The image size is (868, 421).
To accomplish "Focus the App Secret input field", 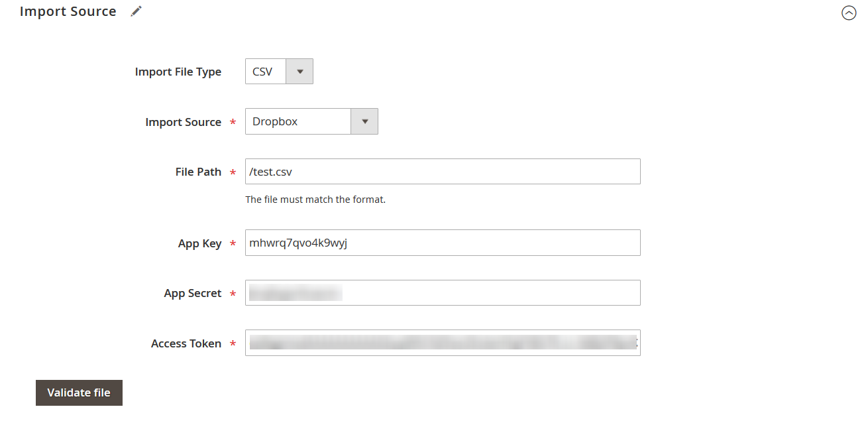I will [x=443, y=293].
